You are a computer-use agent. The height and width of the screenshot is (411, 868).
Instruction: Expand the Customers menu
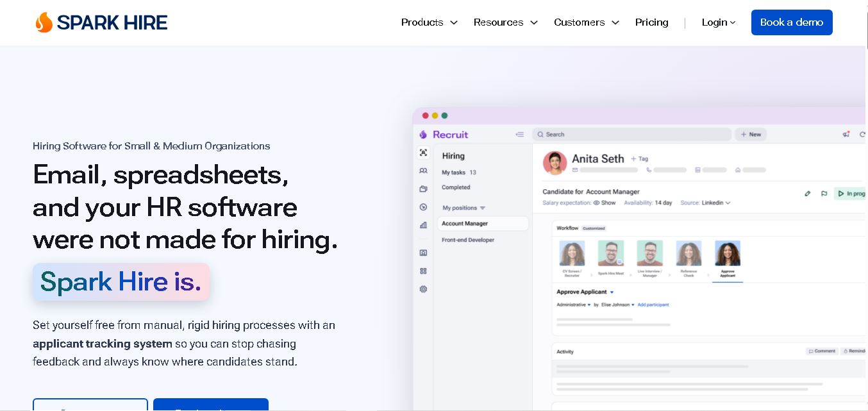pyautogui.click(x=587, y=22)
